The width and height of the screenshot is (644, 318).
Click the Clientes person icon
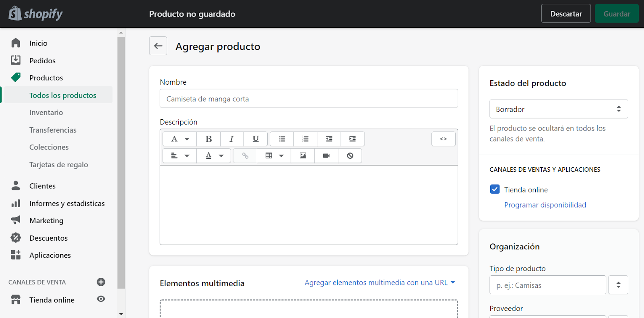16,185
